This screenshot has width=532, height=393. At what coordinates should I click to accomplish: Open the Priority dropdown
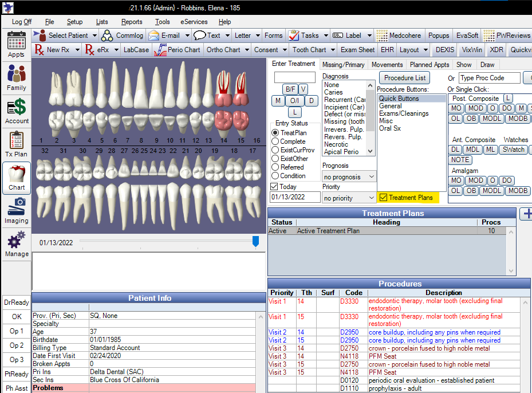tap(371, 198)
